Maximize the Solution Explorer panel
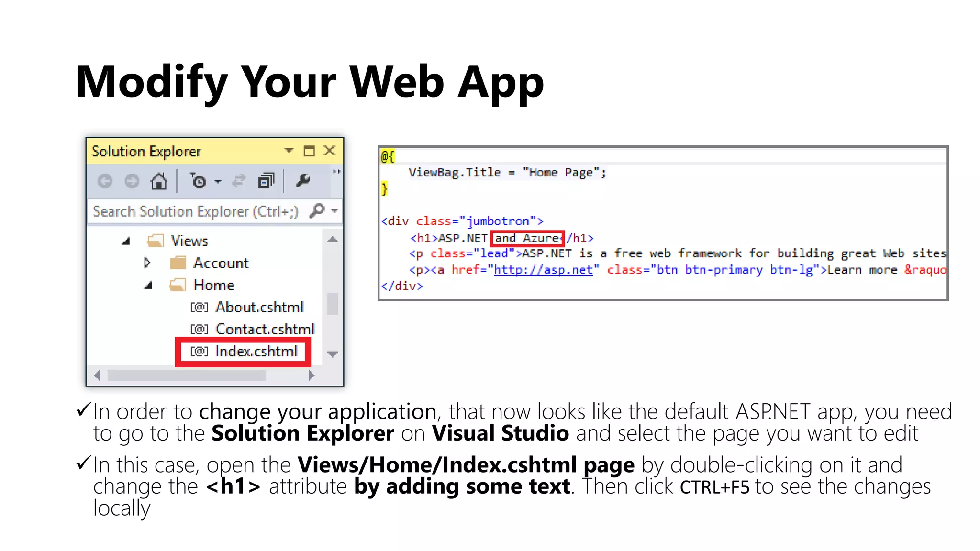The height and width of the screenshot is (551, 980). click(309, 151)
